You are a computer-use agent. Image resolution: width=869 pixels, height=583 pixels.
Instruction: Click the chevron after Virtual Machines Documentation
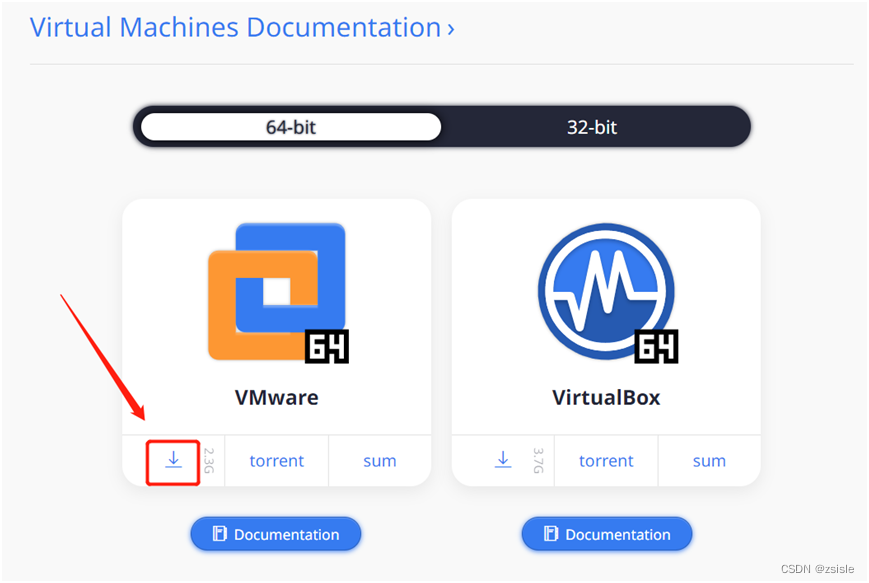[x=451, y=29]
